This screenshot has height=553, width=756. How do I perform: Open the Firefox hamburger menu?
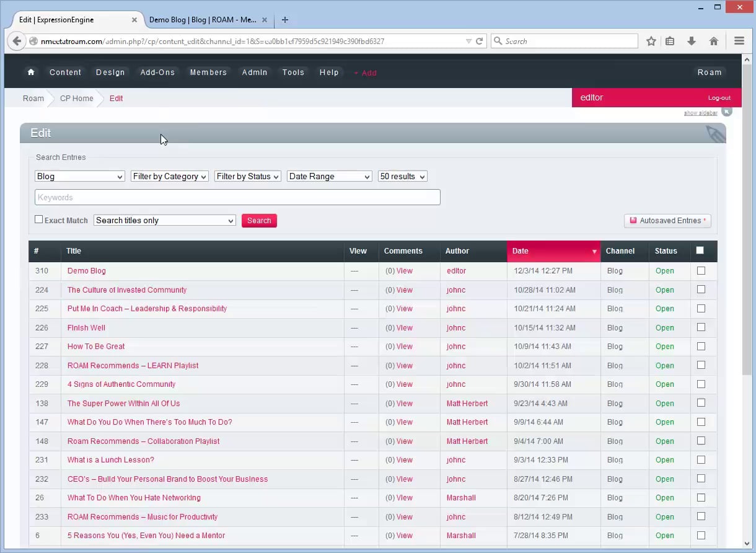(x=739, y=42)
